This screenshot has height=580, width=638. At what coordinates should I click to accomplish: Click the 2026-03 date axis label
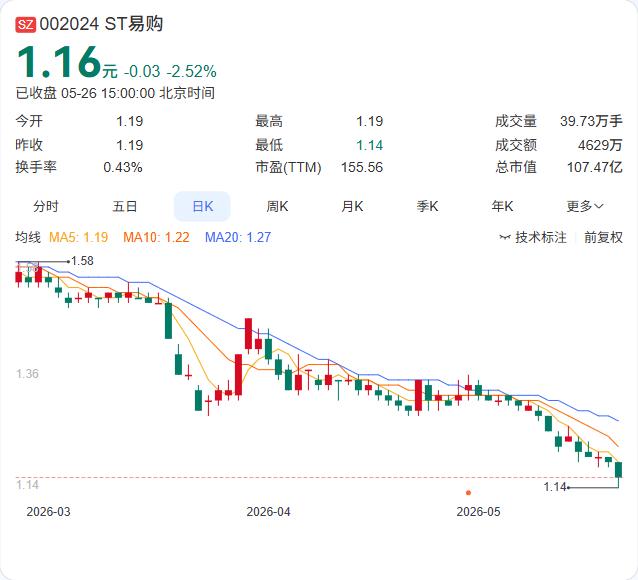coord(48,512)
